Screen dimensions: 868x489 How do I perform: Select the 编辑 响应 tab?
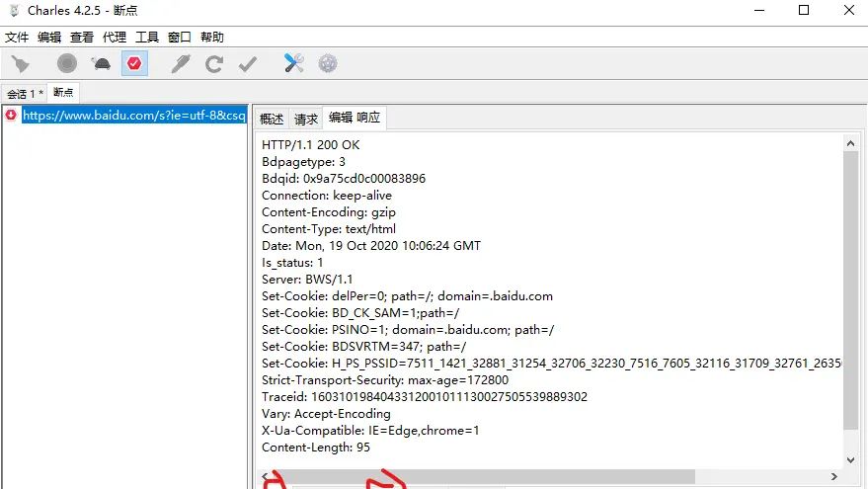point(355,118)
